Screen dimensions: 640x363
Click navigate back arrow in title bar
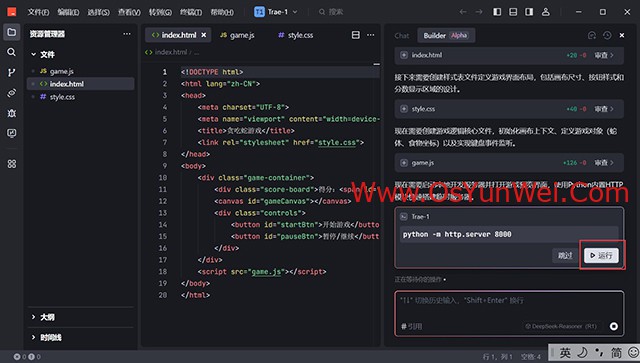[x=463, y=12]
